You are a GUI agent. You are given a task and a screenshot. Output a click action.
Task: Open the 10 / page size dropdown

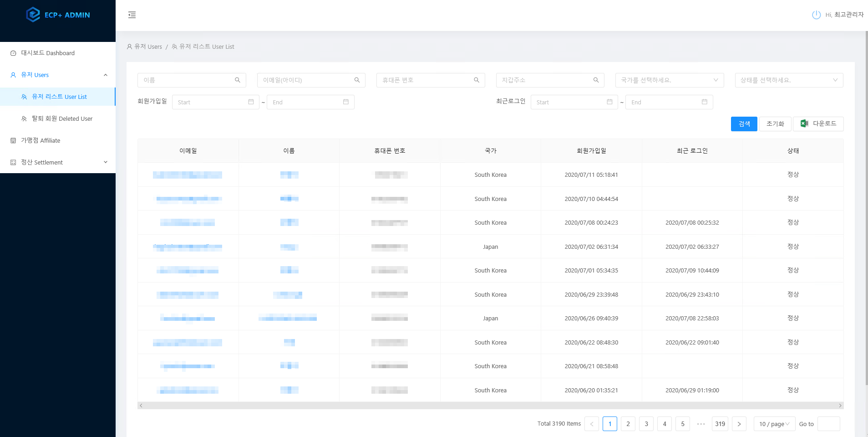(774, 424)
